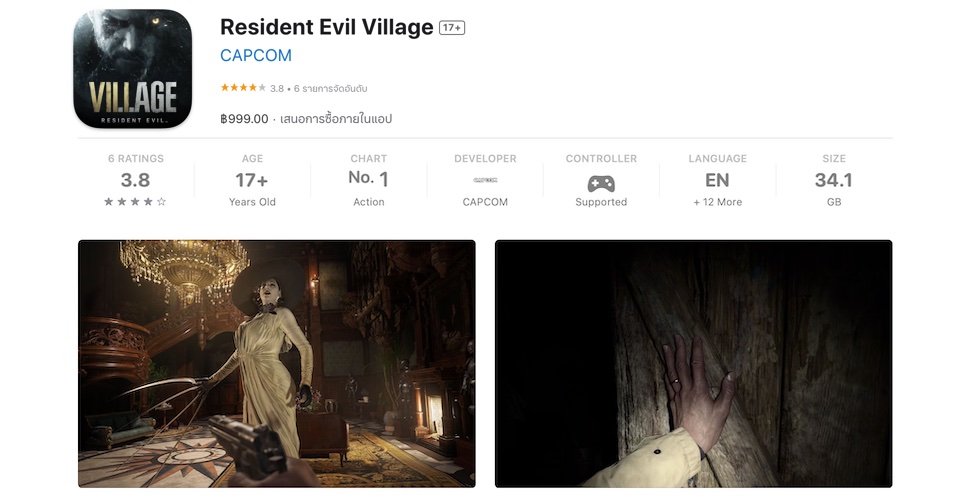Viewport: 968px width, 504px height.
Task: Click the Resident Evil Village title
Action: (327, 27)
